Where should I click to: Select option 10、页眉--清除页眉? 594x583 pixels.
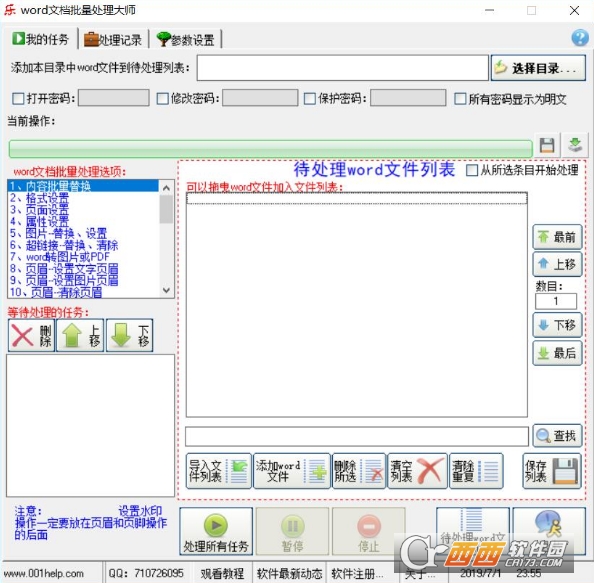(83, 292)
